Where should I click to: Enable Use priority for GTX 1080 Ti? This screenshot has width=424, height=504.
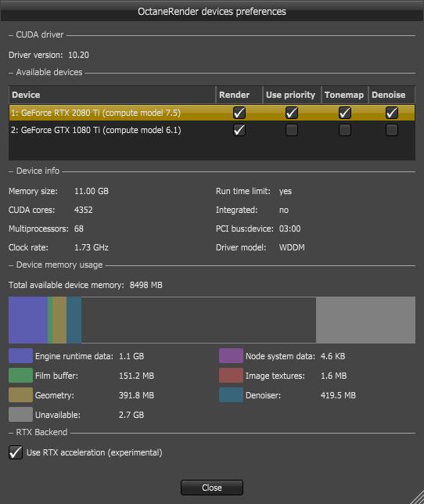point(292,130)
